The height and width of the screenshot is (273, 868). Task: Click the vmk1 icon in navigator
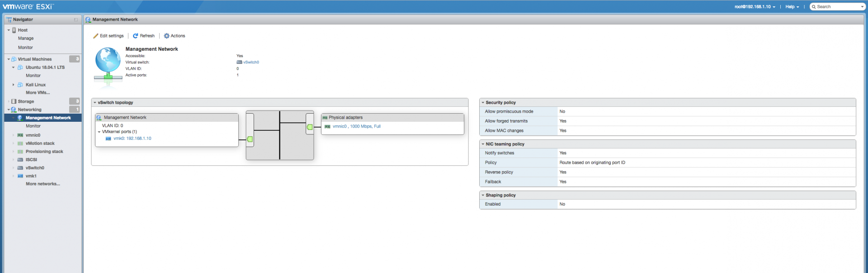coord(20,176)
